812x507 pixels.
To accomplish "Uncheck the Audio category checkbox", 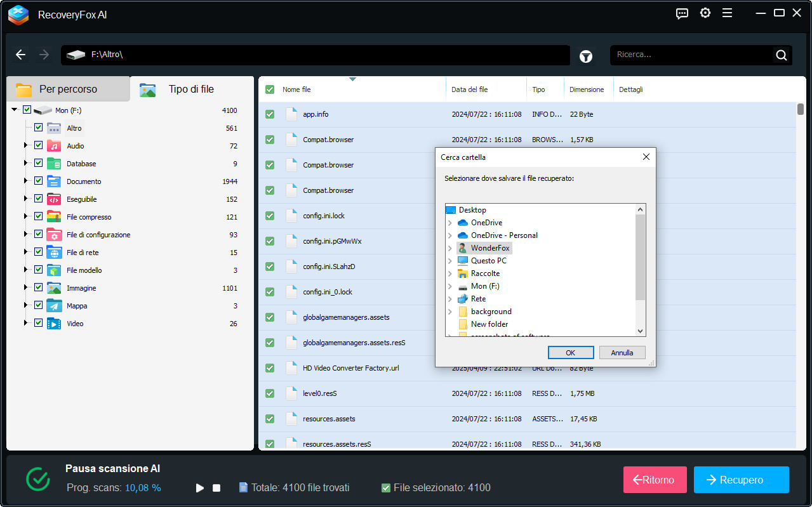I will click(38, 145).
